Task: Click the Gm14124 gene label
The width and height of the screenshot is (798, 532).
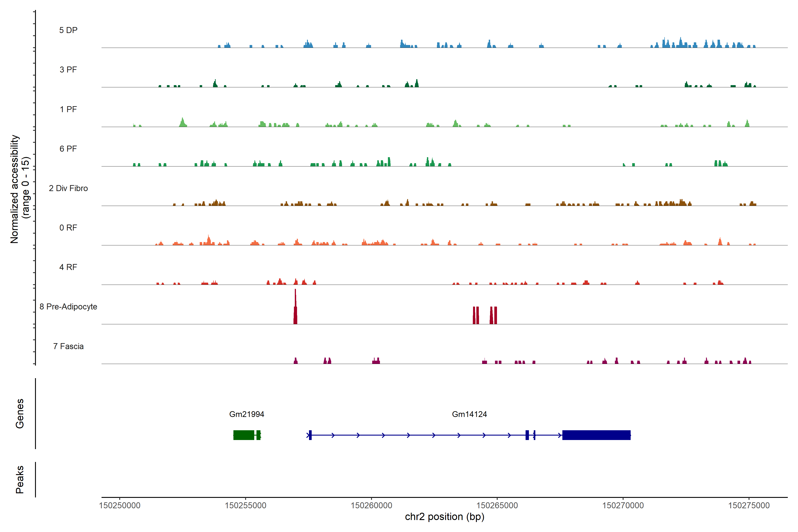Action: (469, 414)
